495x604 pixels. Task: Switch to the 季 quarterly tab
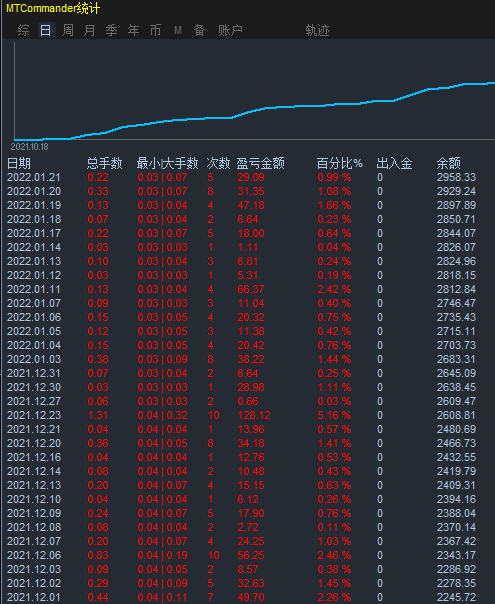click(111, 30)
